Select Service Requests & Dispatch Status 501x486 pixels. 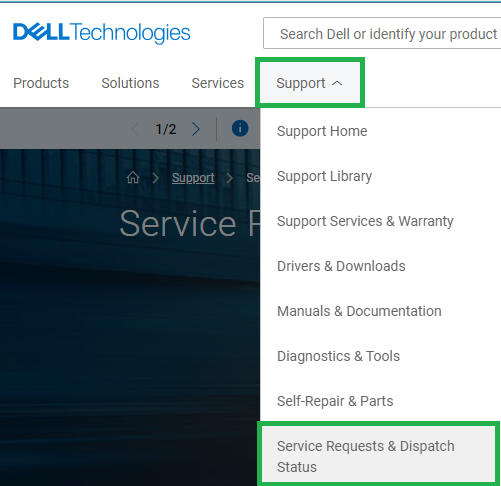point(378,455)
